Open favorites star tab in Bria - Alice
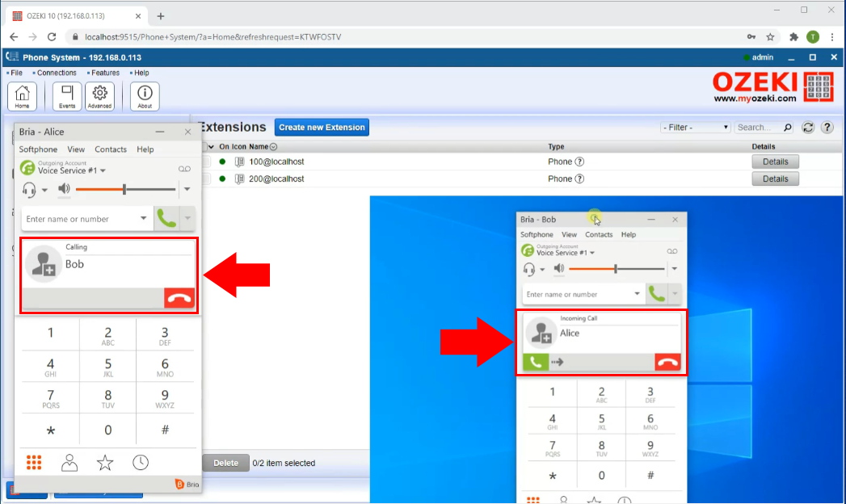This screenshot has width=846, height=504. click(105, 463)
